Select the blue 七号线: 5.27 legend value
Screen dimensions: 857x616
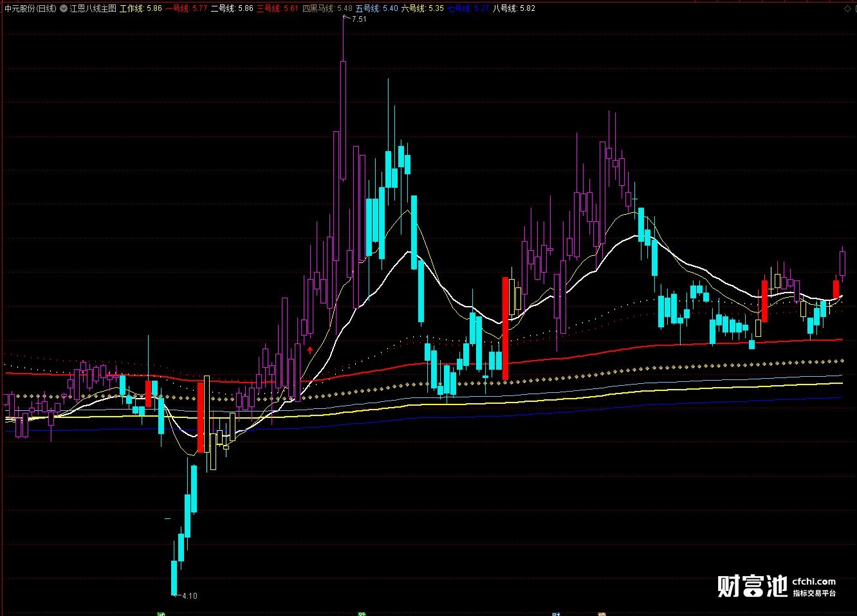pyautogui.click(x=468, y=9)
